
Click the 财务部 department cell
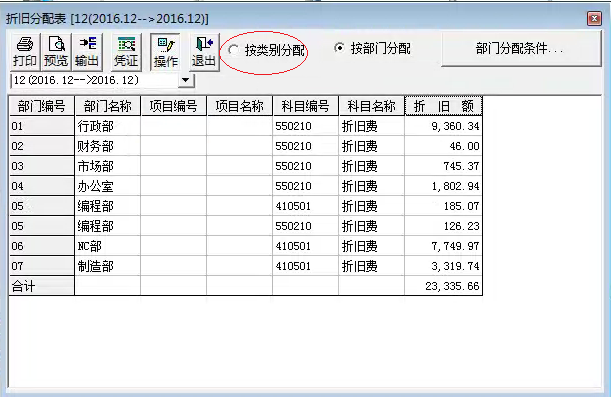click(x=108, y=146)
